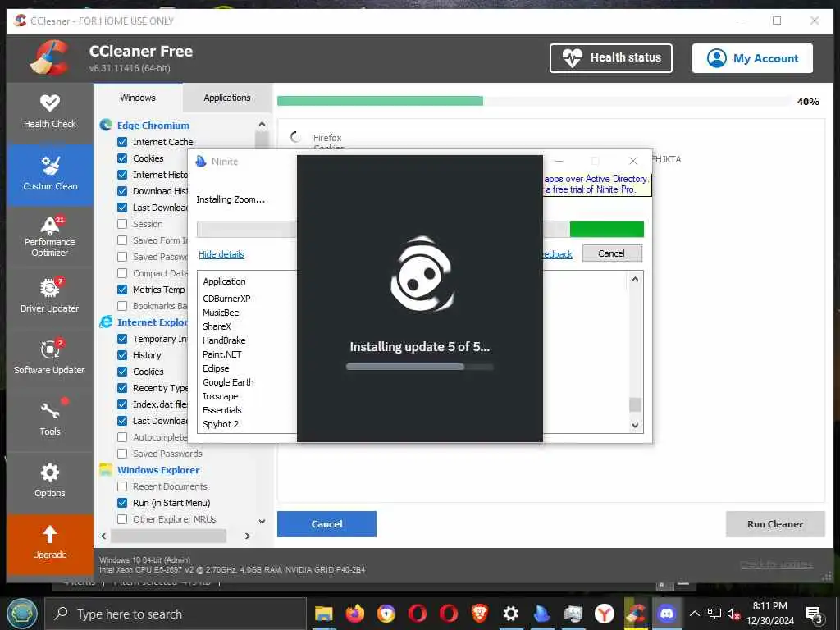
Task: Click the Health status button
Action: [x=610, y=58]
